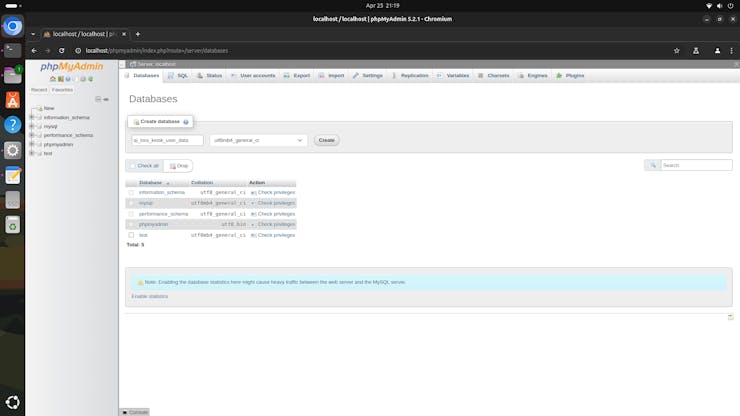740x416 pixels.
Task: Expand phpmyadmin node in the navigation tree
Action: click(32, 144)
